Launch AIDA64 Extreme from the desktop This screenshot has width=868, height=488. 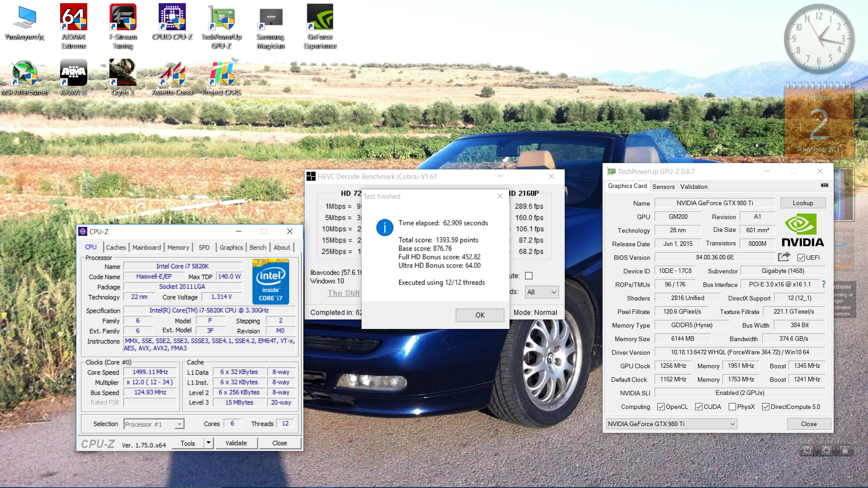tap(74, 26)
